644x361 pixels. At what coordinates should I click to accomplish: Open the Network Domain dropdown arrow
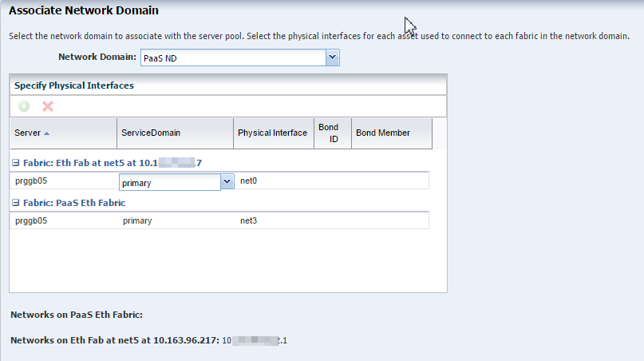pyautogui.click(x=332, y=58)
